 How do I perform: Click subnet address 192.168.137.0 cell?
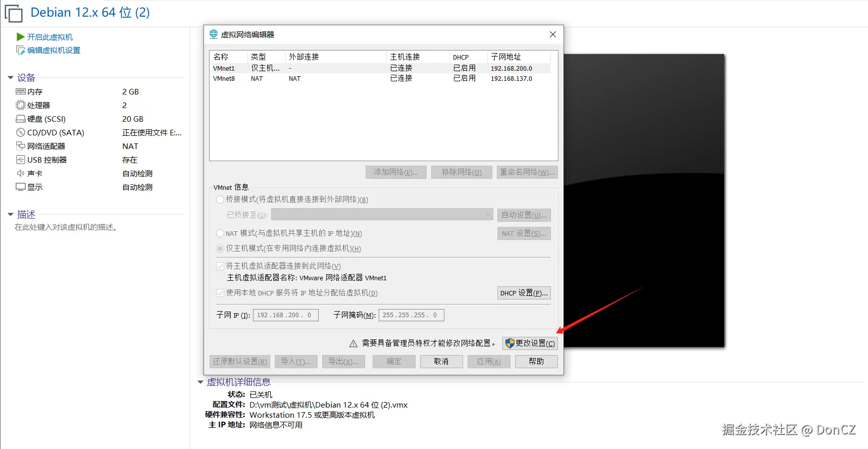click(512, 78)
